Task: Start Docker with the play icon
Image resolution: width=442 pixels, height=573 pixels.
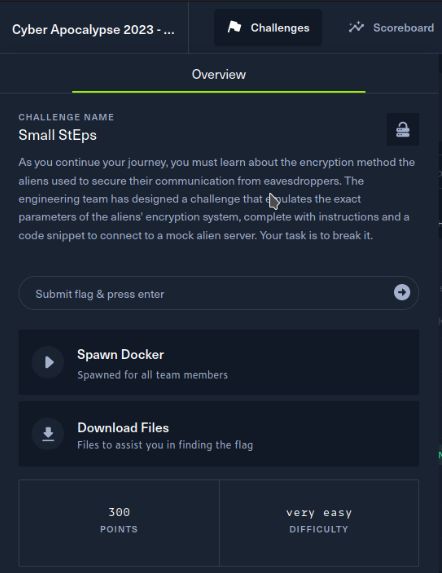Action: click(x=48, y=362)
